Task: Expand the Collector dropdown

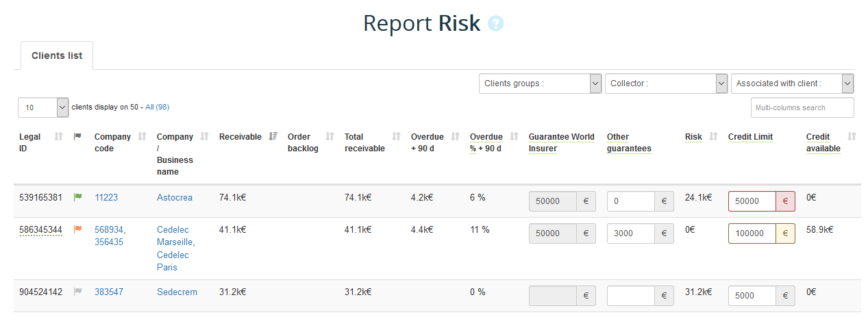Action: click(x=666, y=84)
